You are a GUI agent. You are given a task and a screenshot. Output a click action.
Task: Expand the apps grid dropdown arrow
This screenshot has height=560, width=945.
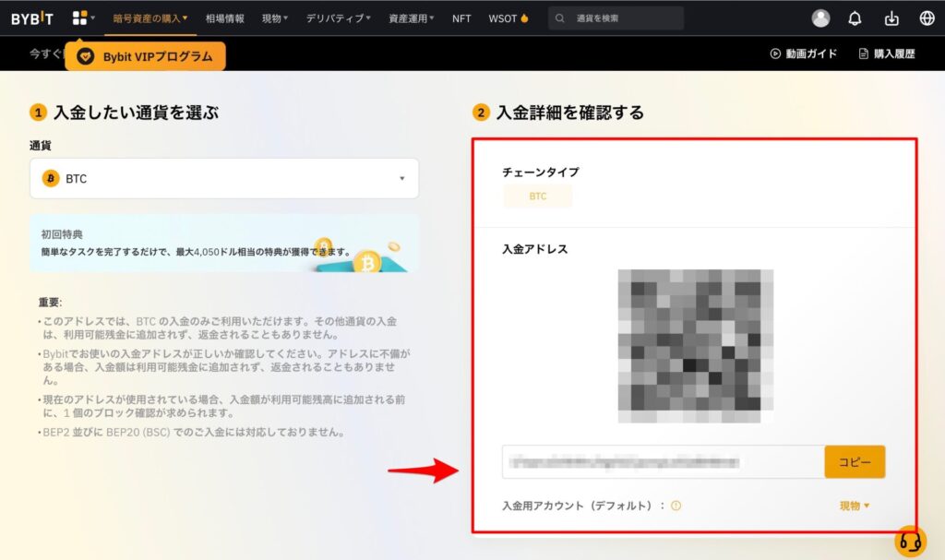[x=93, y=18]
